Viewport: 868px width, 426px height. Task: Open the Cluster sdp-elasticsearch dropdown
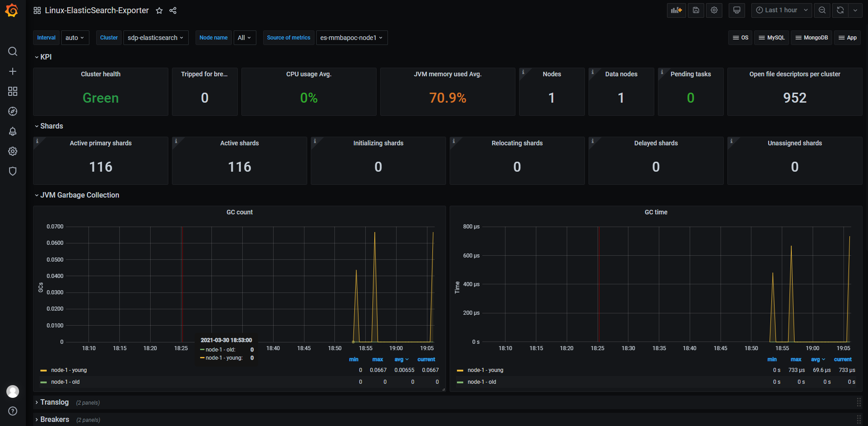(156, 38)
